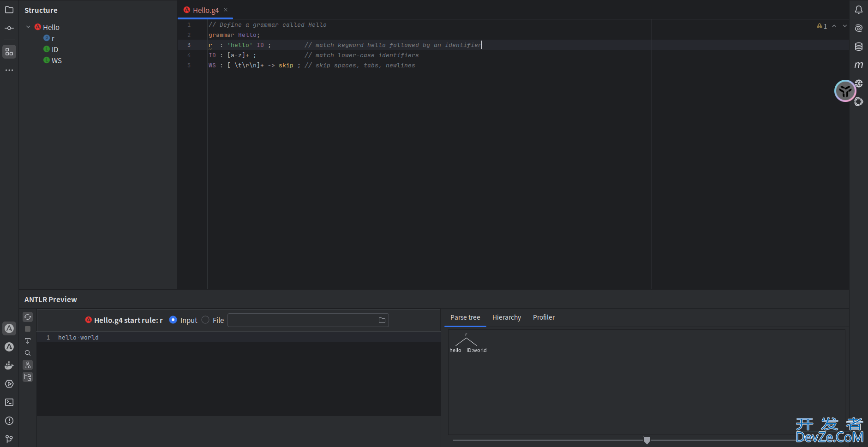Switch to the Hierarchy tab
The width and height of the screenshot is (868, 447).
[507, 317]
